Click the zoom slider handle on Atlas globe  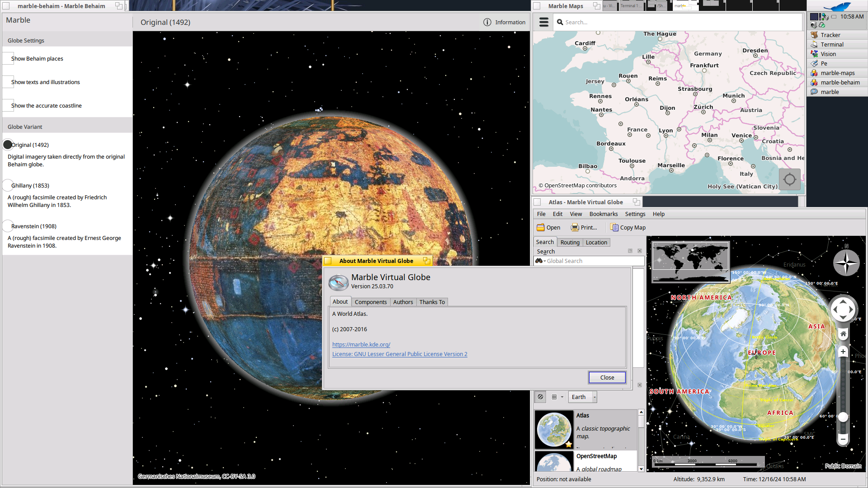click(x=843, y=418)
